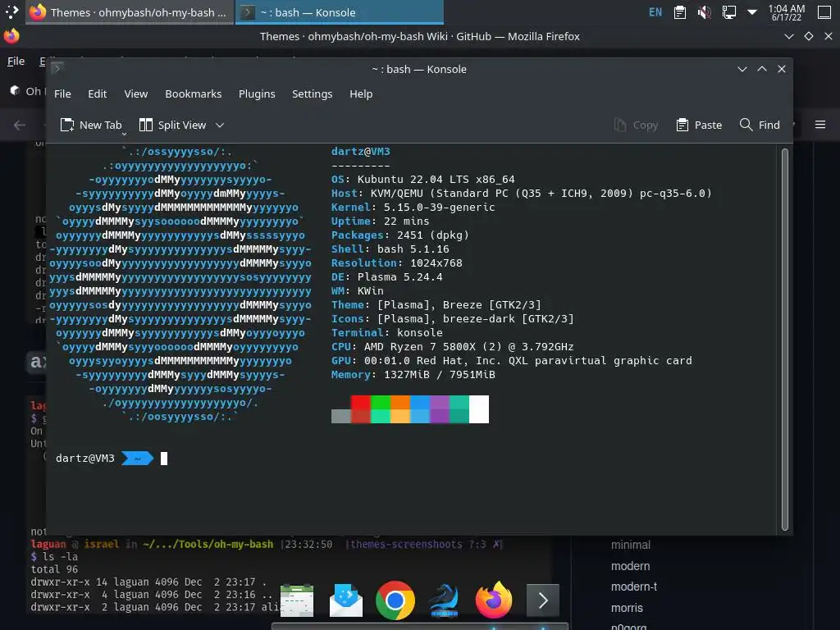Click the 'minimal' theme link in Firefox page
This screenshot has width=840, height=630.
[x=631, y=545]
